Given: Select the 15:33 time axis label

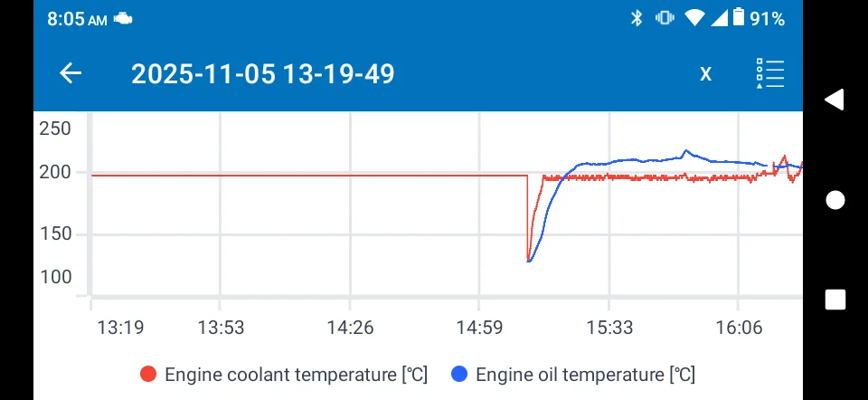Looking at the screenshot, I should (609, 328).
